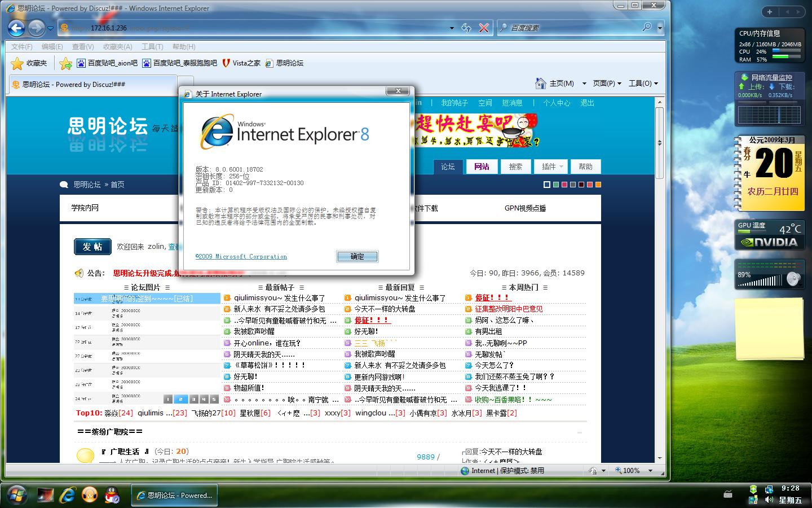Open the 工具(O) Tools dropdown in command bar

pyautogui.click(x=643, y=84)
